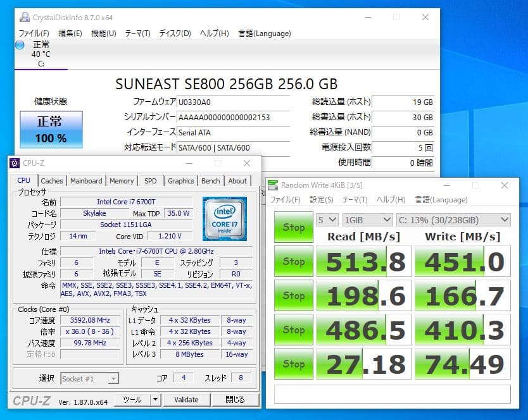Click the interface field Serial ATA
This screenshot has width=528, height=420.
coord(233,133)
